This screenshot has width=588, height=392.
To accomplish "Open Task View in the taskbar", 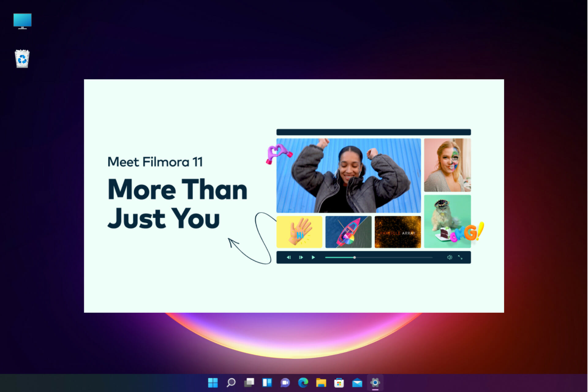I will point(249,383).
